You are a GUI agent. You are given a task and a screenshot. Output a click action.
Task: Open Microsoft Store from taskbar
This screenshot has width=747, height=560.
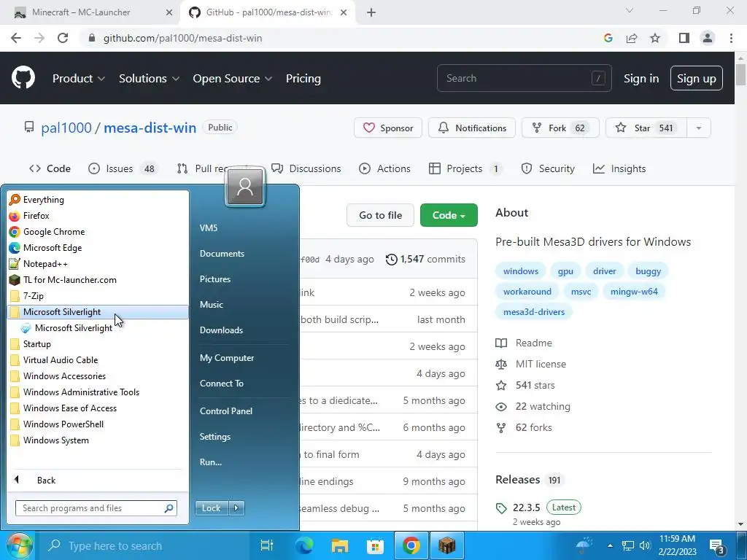tap(376, 545)
